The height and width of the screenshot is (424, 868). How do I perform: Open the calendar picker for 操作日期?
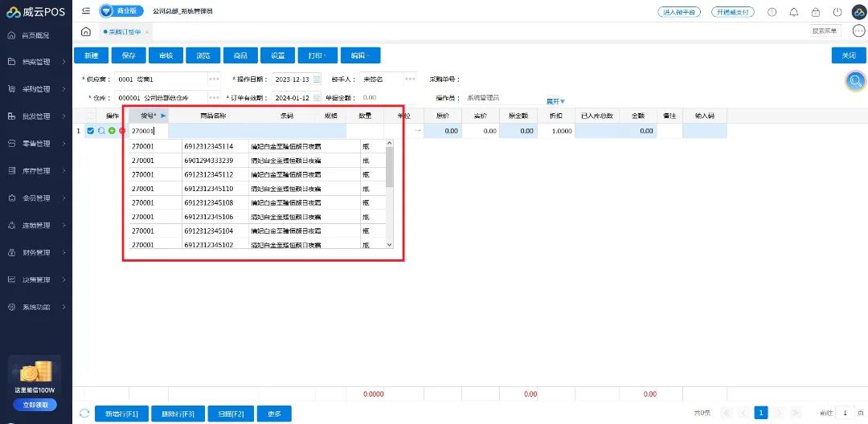tap(317, 79)
